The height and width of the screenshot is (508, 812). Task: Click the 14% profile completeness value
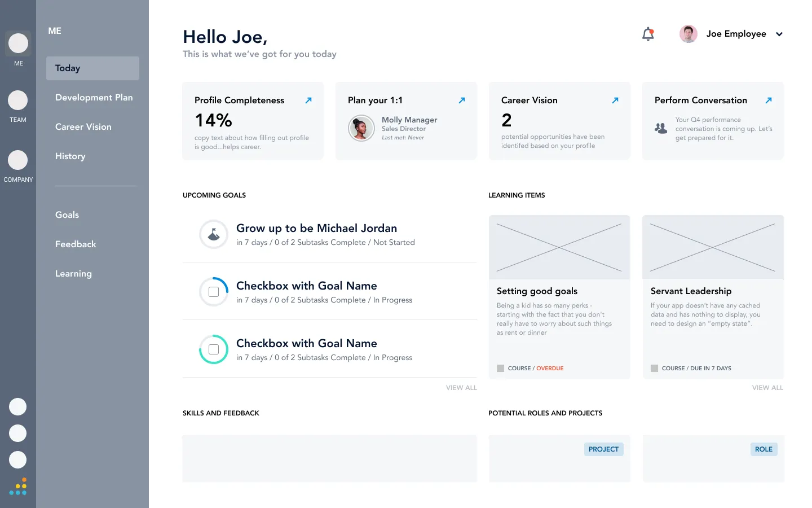(213, 120)
